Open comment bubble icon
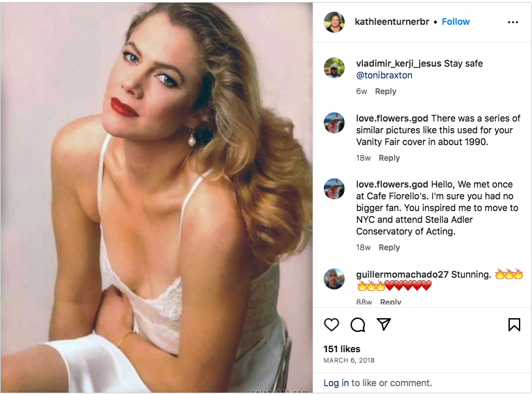 358,325
